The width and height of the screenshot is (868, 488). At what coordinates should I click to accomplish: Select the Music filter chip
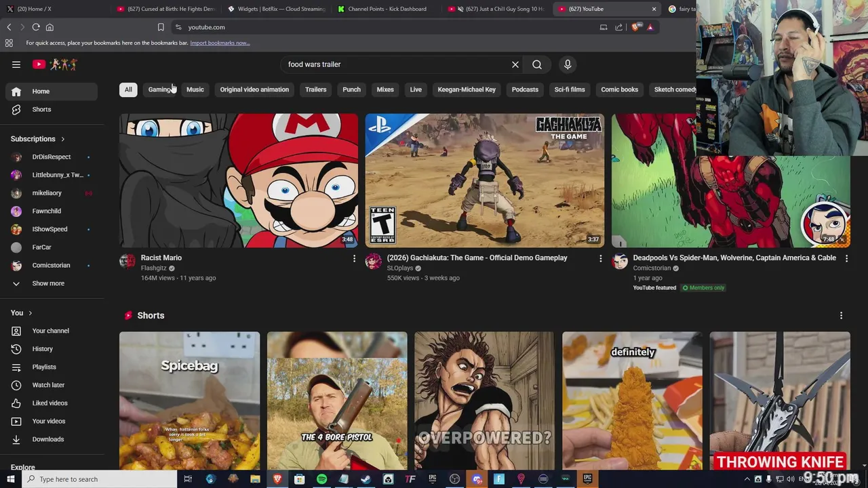point(195,89)
